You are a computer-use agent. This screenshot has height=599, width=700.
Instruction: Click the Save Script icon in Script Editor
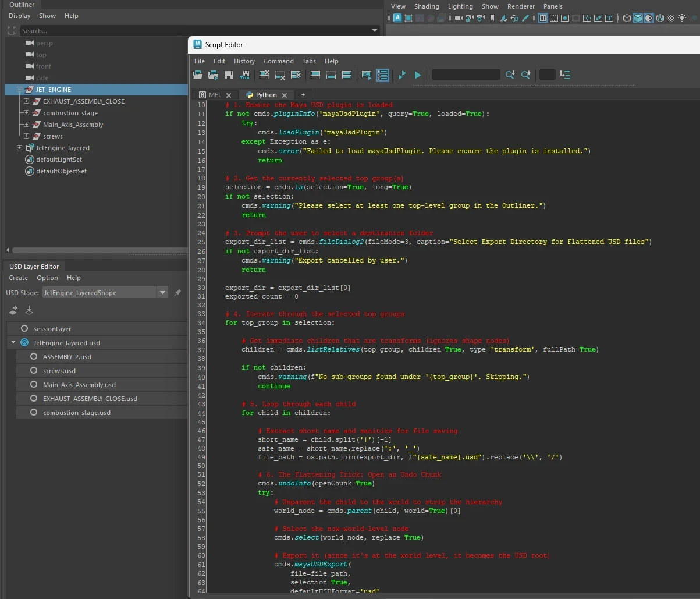pos(229,75)
